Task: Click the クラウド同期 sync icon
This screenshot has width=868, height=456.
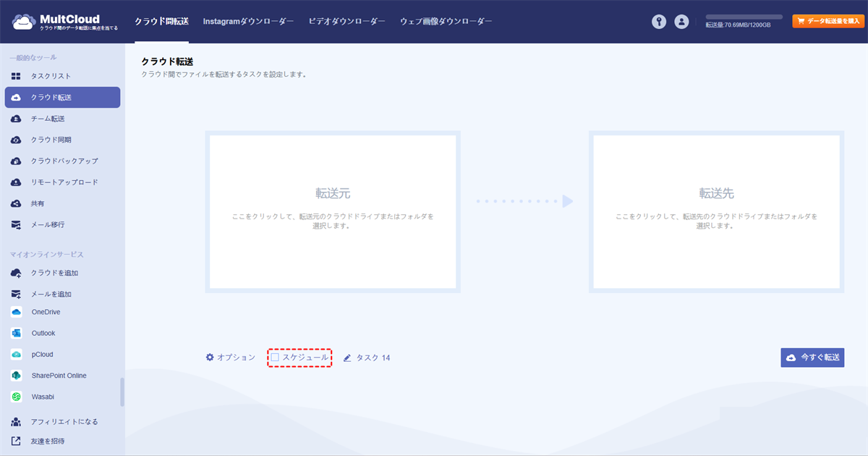Action: [x=17, y=140]
